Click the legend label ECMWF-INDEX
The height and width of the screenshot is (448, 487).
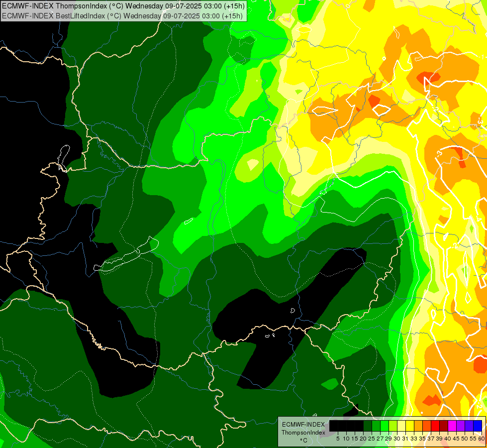pos(303,425)
